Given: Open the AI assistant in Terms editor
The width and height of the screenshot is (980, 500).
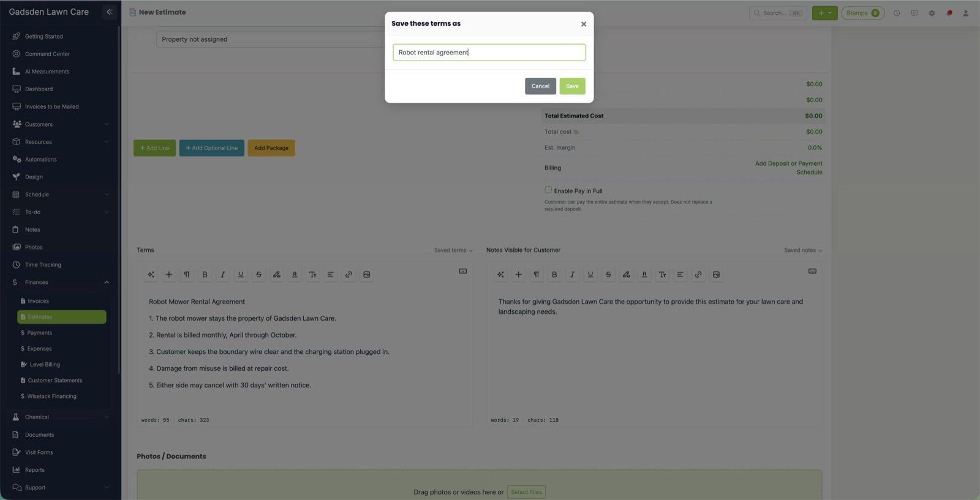Looking at the screenshot, I should point(151,275).
